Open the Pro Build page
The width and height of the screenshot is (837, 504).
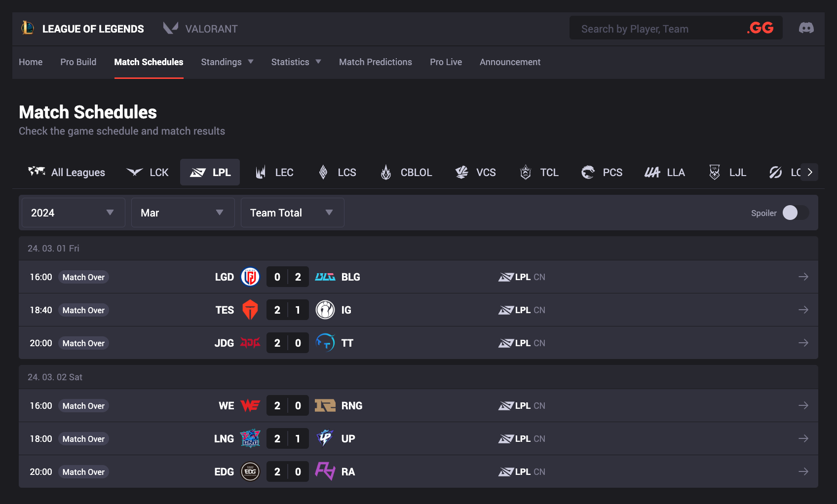[78, 62]
